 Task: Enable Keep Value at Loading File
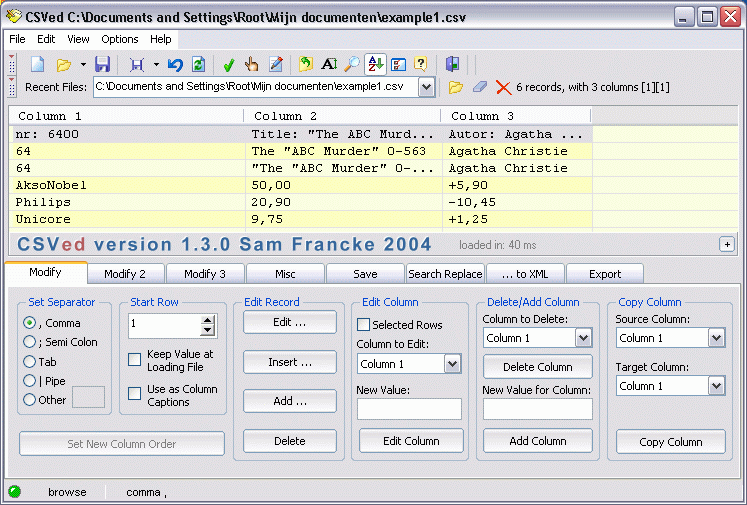[x=135, y=360]
